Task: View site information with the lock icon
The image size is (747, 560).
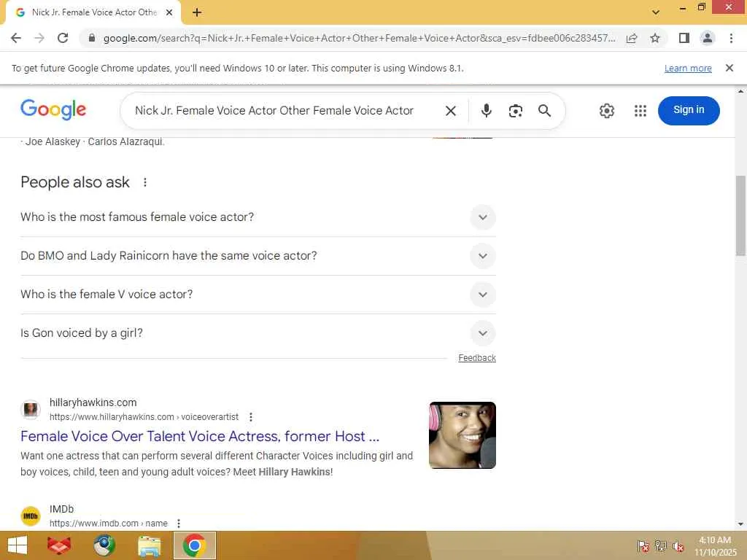Action: pos(92,38)
